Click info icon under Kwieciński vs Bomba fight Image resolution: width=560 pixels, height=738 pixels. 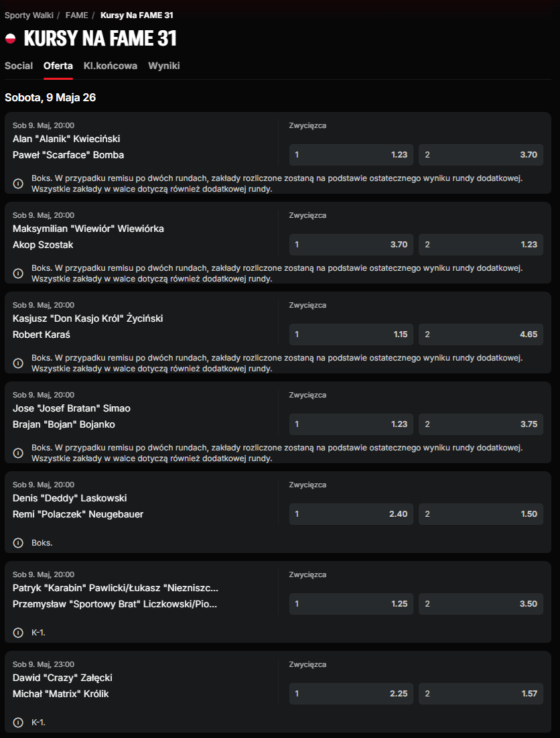18,184
